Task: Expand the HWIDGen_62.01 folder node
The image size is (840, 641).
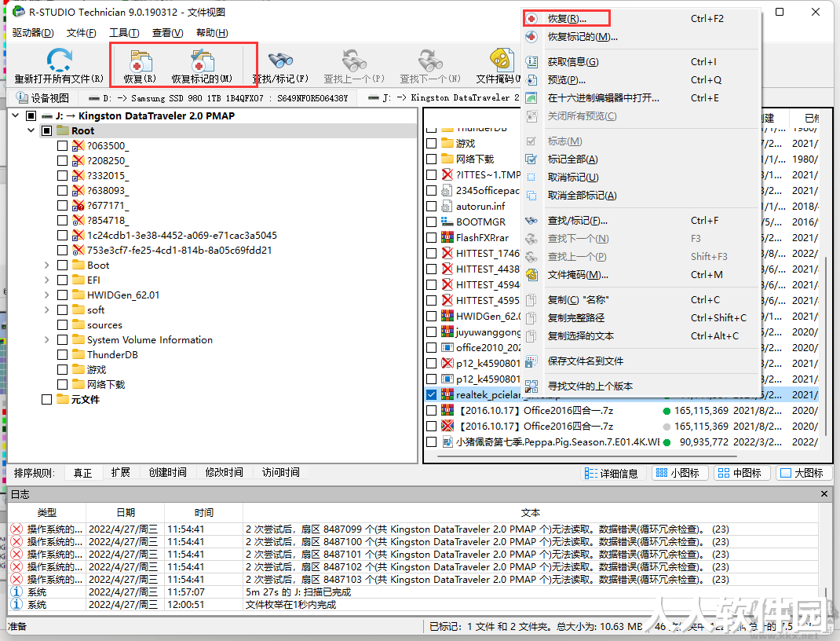Action: tap(46, 295)
